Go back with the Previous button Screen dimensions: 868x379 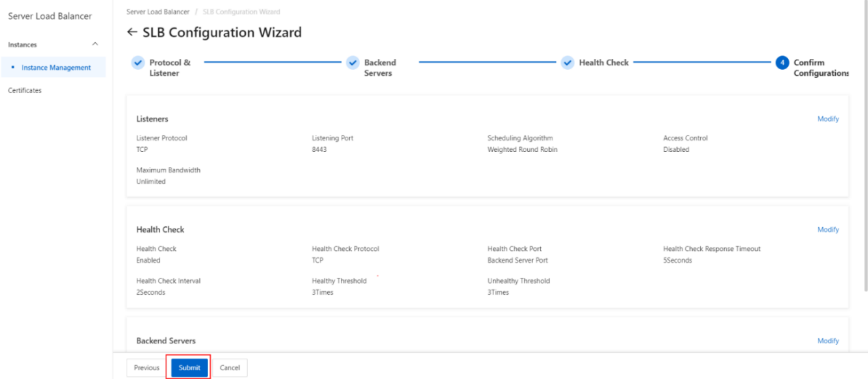click(x=146, y=368)
